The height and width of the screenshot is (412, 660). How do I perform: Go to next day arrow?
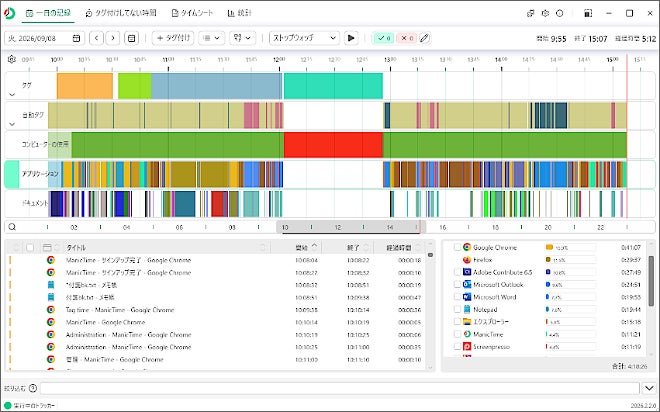click(113, 38)
